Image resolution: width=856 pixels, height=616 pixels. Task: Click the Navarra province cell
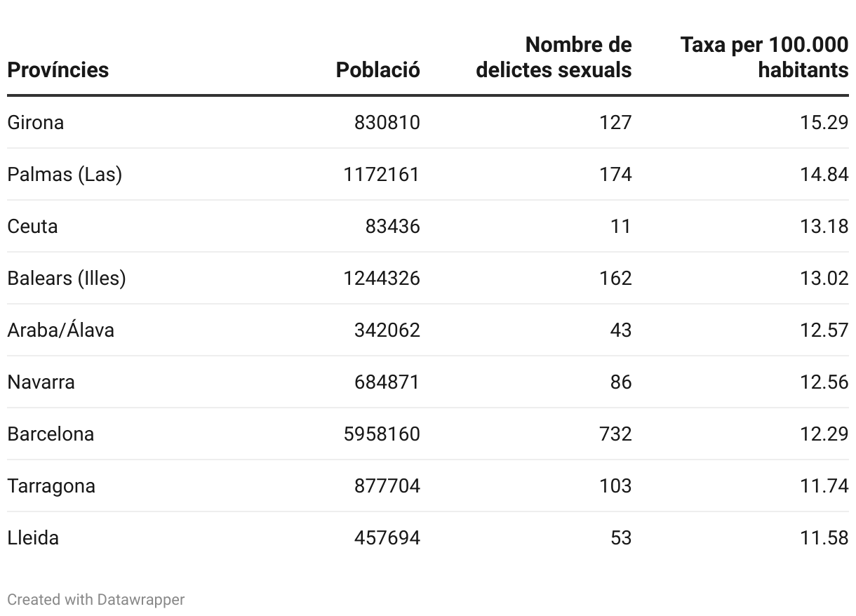(x=41, y=382)
